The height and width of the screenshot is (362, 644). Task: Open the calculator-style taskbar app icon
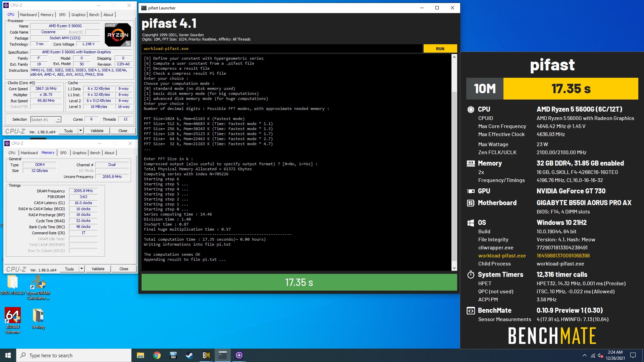[x=173, y=355]
